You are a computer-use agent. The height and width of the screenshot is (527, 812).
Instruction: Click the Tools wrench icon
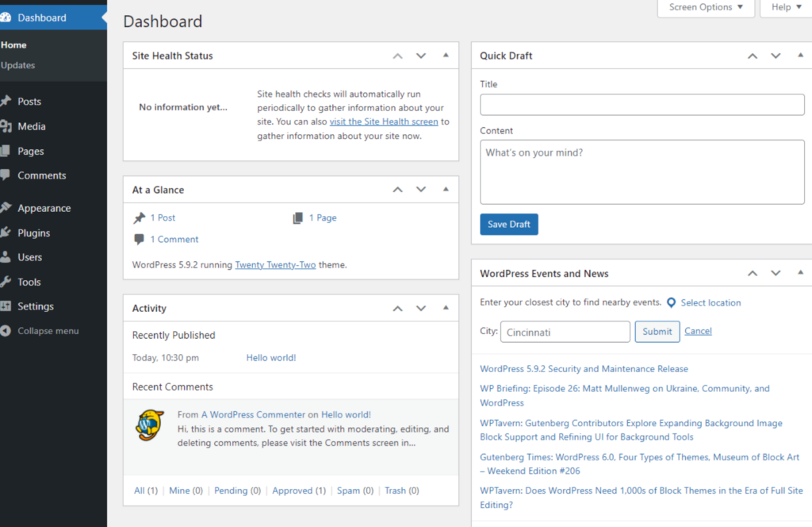point(6,282)
